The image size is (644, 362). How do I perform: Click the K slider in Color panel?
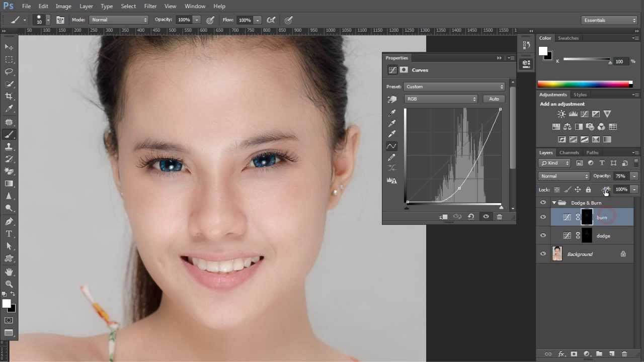point(587,60)
